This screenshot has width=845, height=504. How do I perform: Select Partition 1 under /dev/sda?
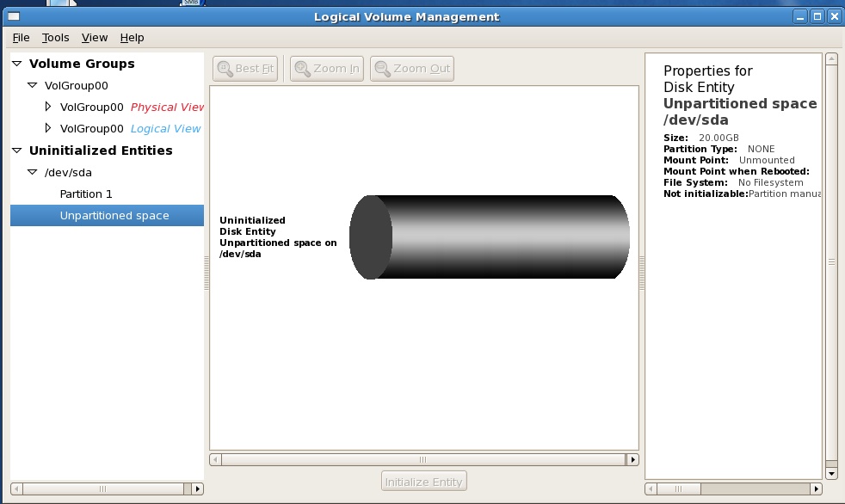pyautogui.click(x=86, y=194)
